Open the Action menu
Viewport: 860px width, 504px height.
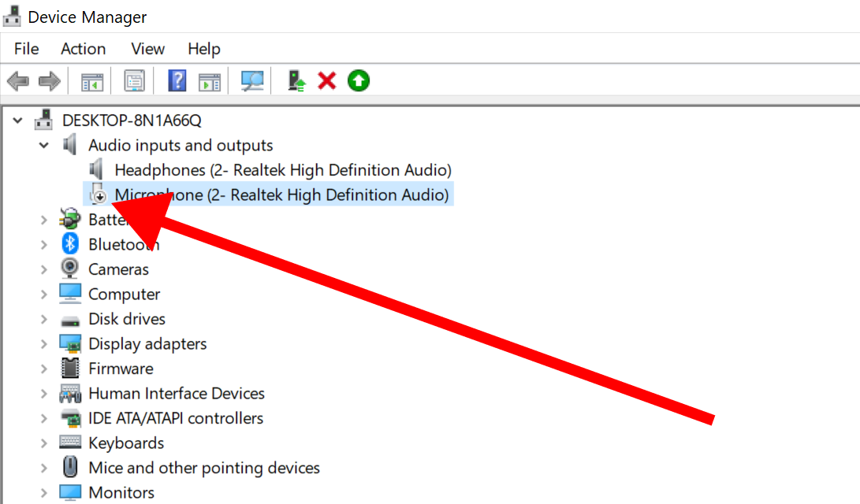pos(83,49)
